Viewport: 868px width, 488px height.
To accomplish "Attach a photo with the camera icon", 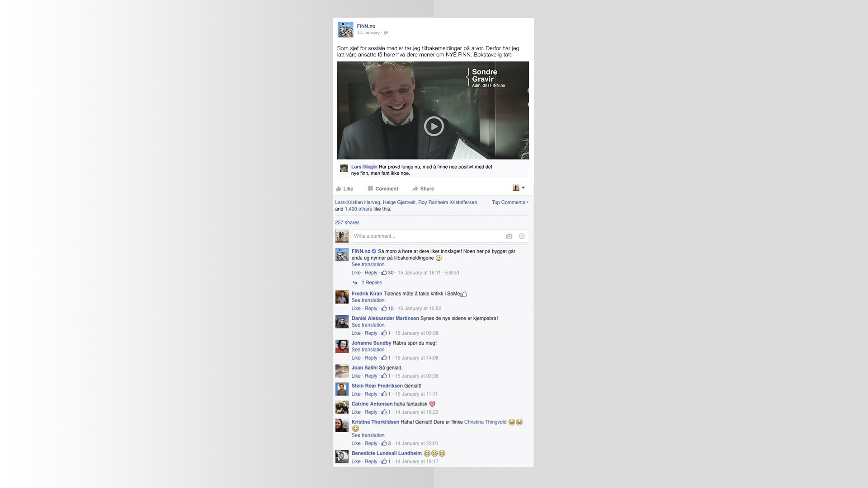I will (x=509, y=236).
